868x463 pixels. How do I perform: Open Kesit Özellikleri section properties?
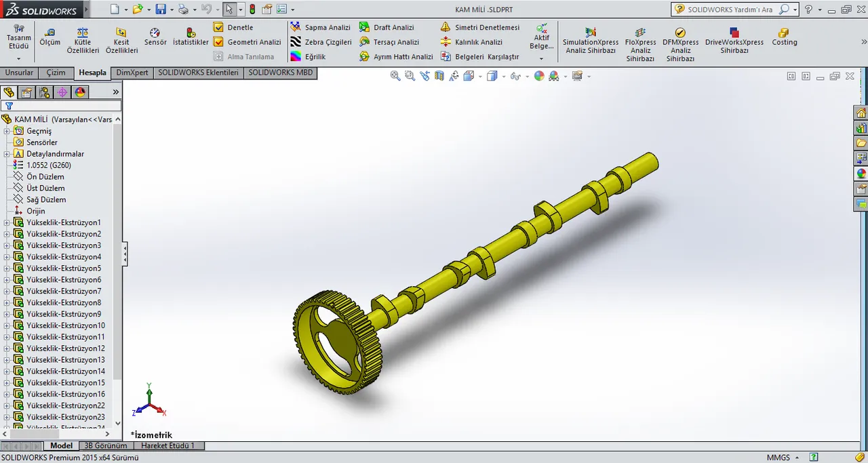(121, 41)
